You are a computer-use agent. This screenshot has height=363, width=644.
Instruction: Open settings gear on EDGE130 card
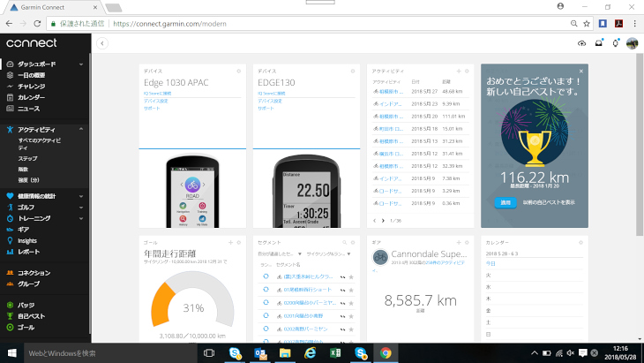click(352, 72)
